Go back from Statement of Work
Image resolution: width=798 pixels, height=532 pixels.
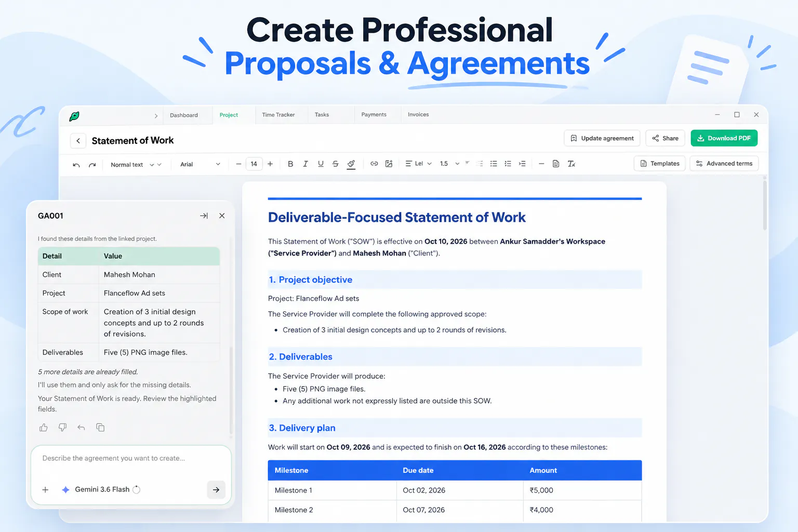coord(78,141)
